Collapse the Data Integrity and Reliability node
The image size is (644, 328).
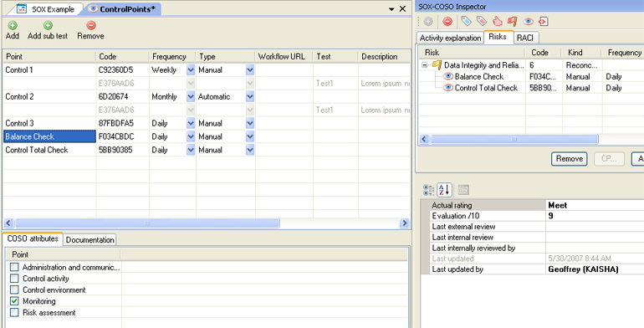tap(425, 65)
